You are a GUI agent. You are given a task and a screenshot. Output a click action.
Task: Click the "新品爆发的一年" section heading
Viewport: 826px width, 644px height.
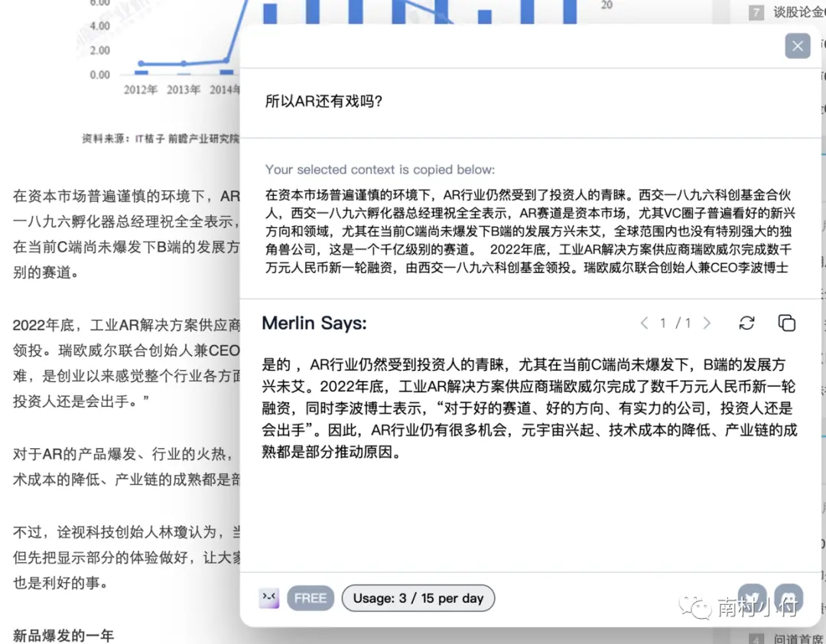(63, 635)
